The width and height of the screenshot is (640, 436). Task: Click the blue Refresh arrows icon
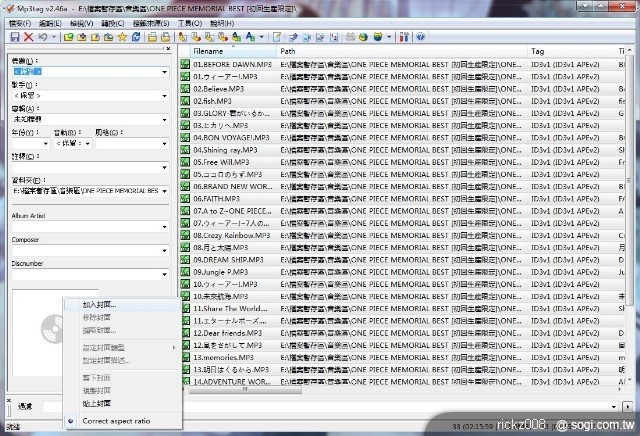point(136,37)
